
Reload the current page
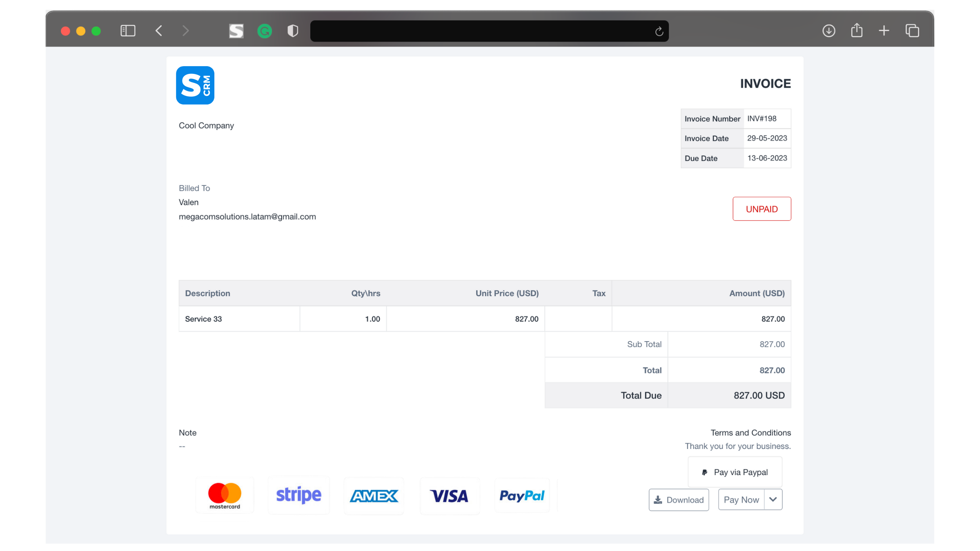coord(659,31)
